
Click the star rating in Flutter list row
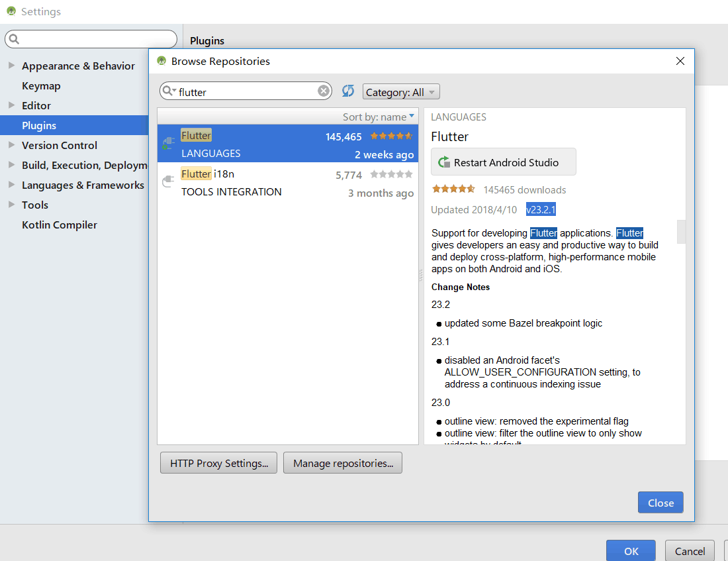tap(391, 136)
